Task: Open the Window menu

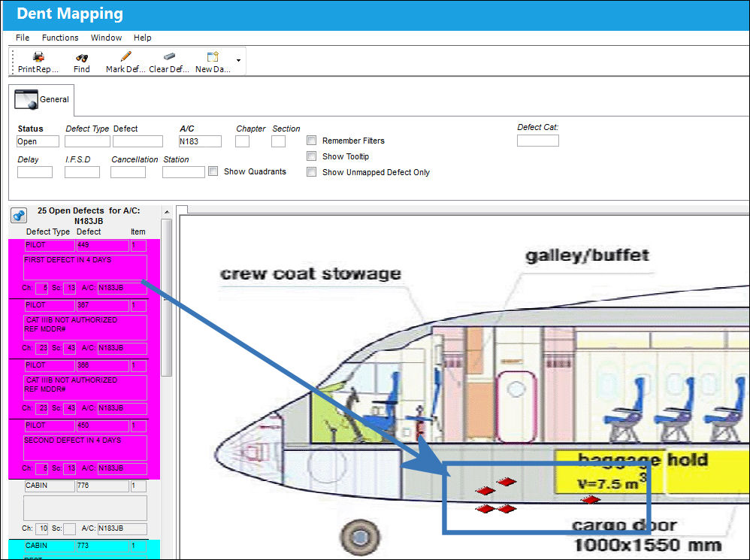Action: click(106, 38)
